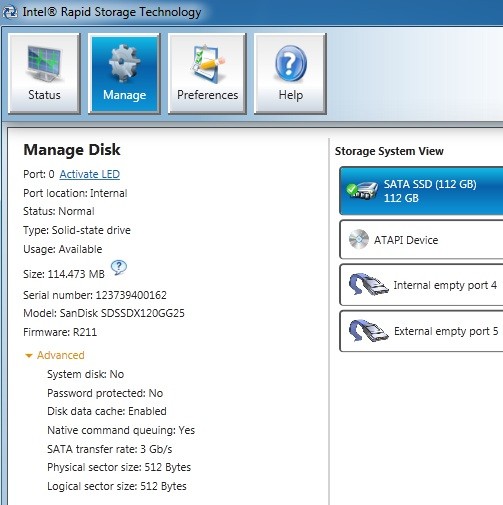Switch to the Status tab label
The image size is (503, 505).
pyautogui.click(x=44, y=95)
